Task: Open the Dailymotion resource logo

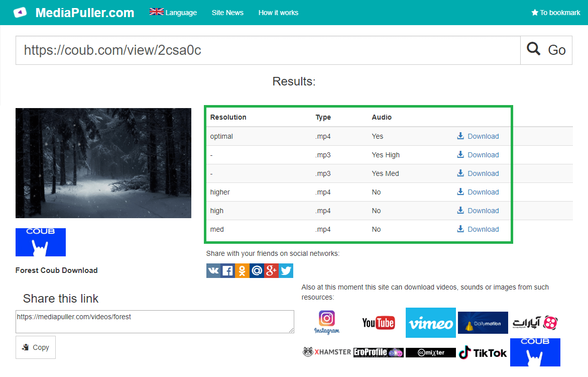Action: (x=483, y=323)
